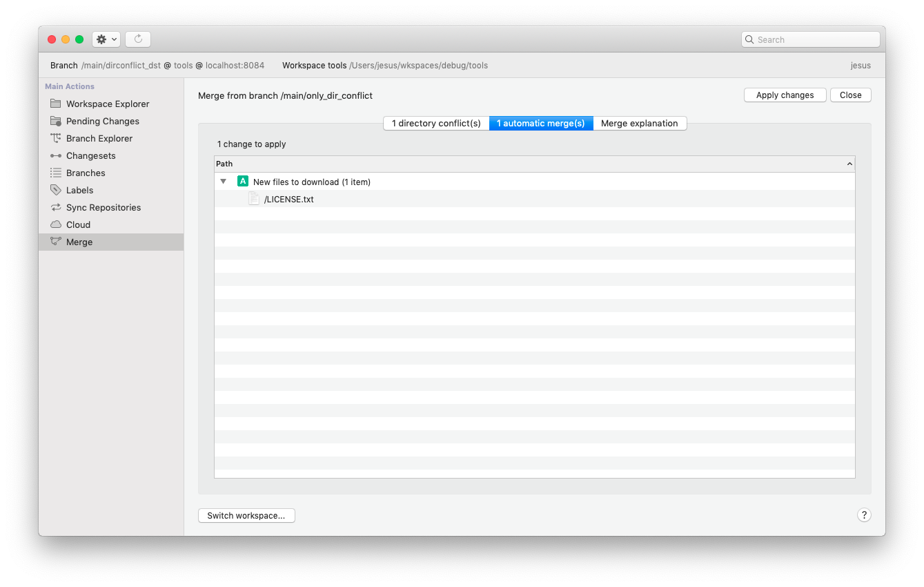Collapse the New files to download group
The width and height of the screenshot is (924, 587).
coord(223,181)
